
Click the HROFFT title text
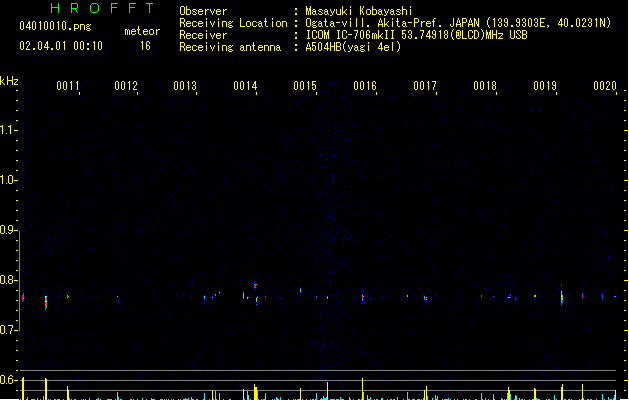102,8
